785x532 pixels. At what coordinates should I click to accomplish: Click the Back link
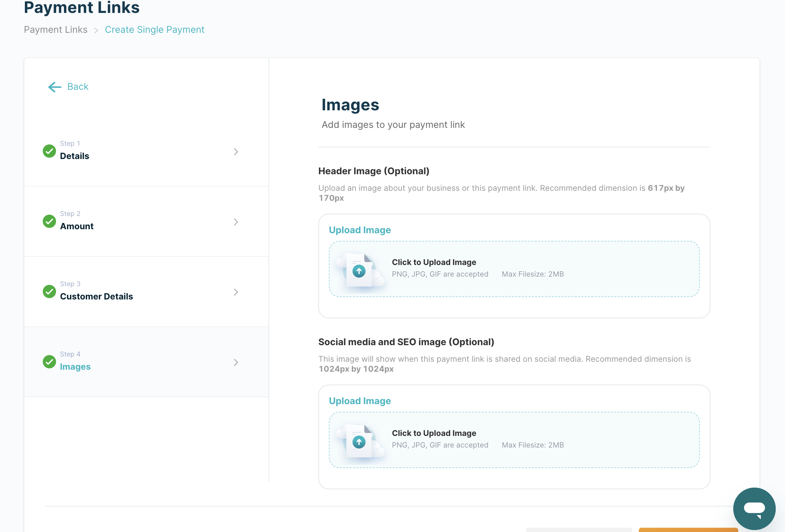[x=78, y=87]
